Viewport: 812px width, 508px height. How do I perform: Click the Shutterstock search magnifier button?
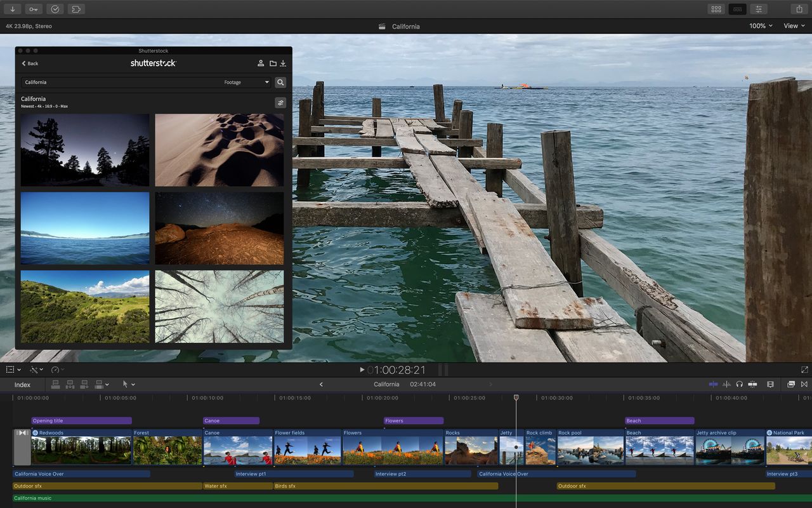pos(280,82)
